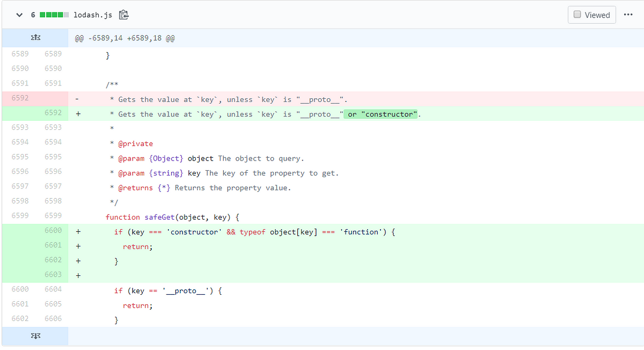
Task: Collapse the lodash.js file diff chevron
Action: coord(19,15)
